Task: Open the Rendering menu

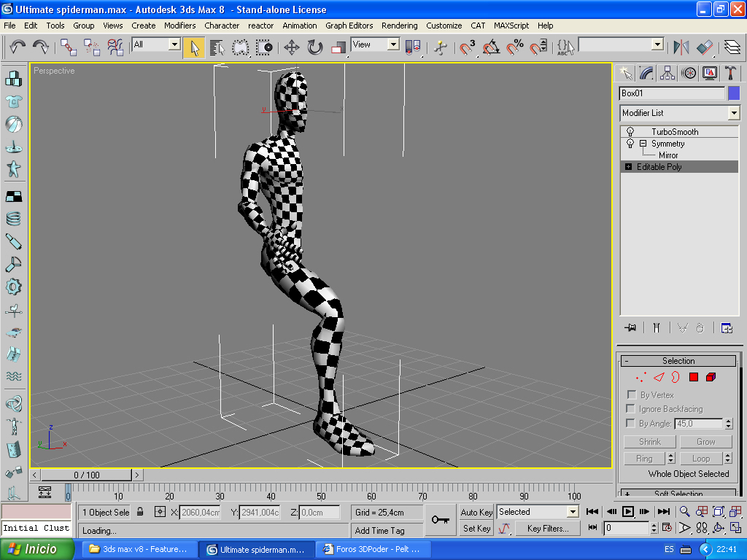Action: coord(399,26)
